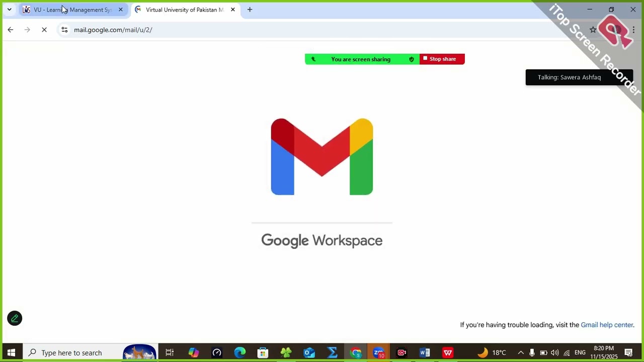The image size is (644, 362).
Task: Launch Copilot from the taskbar
Action: click(x=194, y=352)
